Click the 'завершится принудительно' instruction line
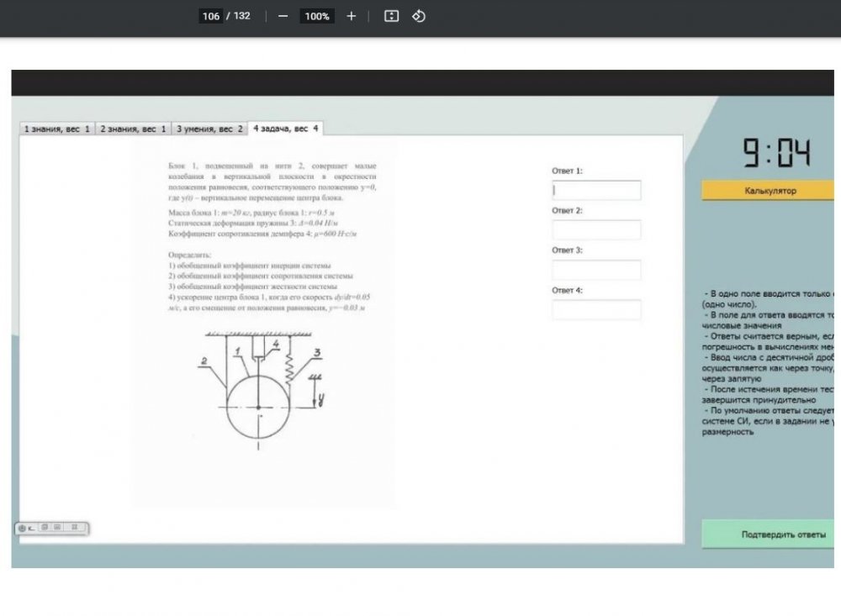Image resolution: width=841 pixels, height=616 pixels. click(759, 400)
